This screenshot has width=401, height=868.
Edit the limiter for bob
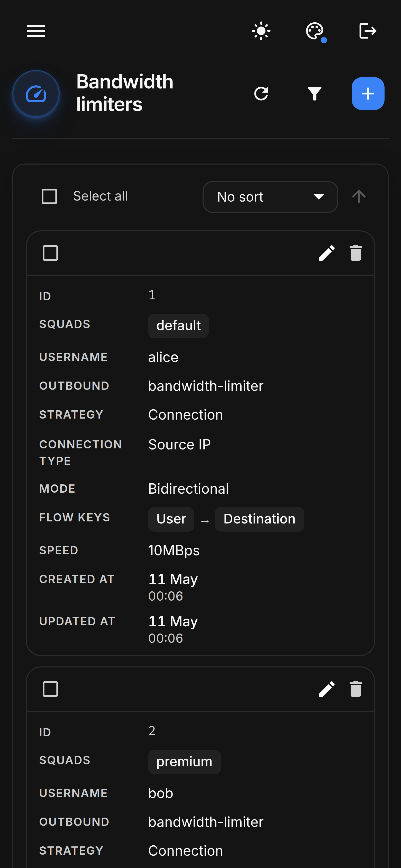pos(327,689)
